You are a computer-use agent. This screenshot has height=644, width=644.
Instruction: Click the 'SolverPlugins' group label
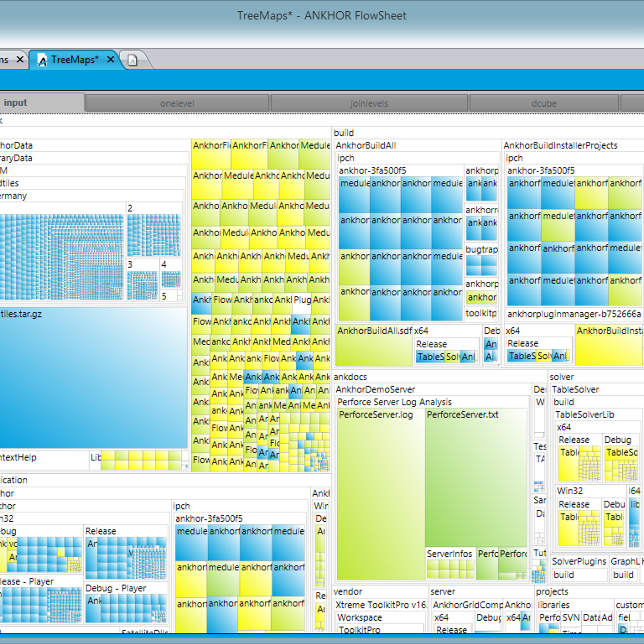(579, 561)
